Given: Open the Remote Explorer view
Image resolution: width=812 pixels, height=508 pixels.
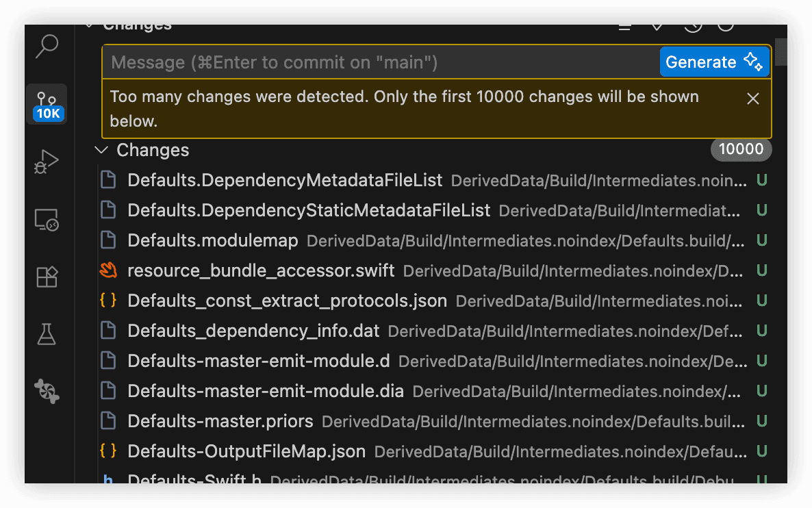Looking at the screenshot, I should pos(47,220).
